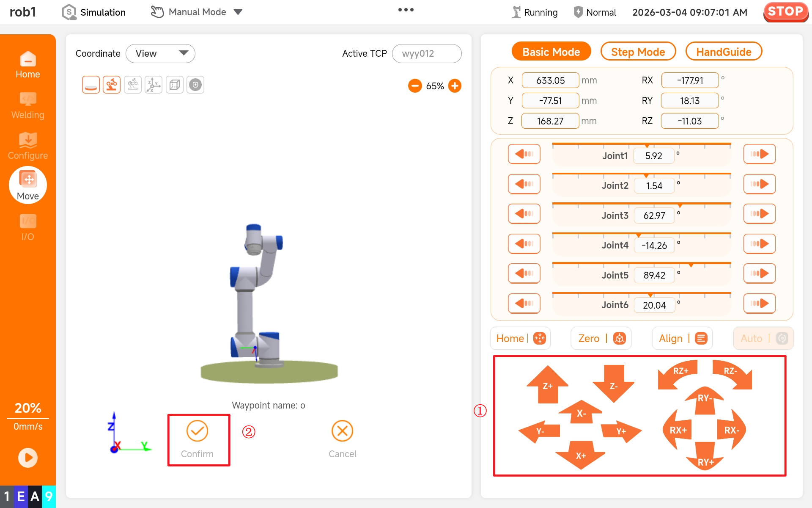Switch to the HandGuide tab
The image size is (812, 508).
tap(723, 52)
